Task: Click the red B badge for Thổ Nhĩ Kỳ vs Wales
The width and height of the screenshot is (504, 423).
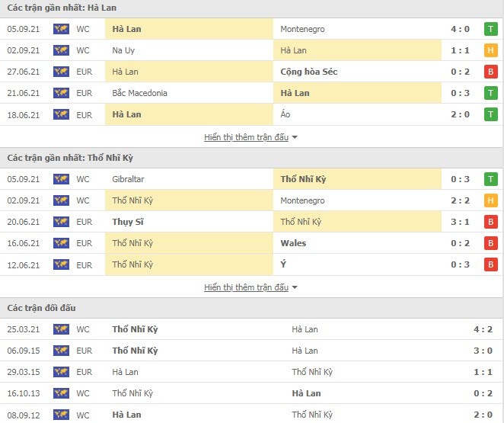Action: coord(490,243)
